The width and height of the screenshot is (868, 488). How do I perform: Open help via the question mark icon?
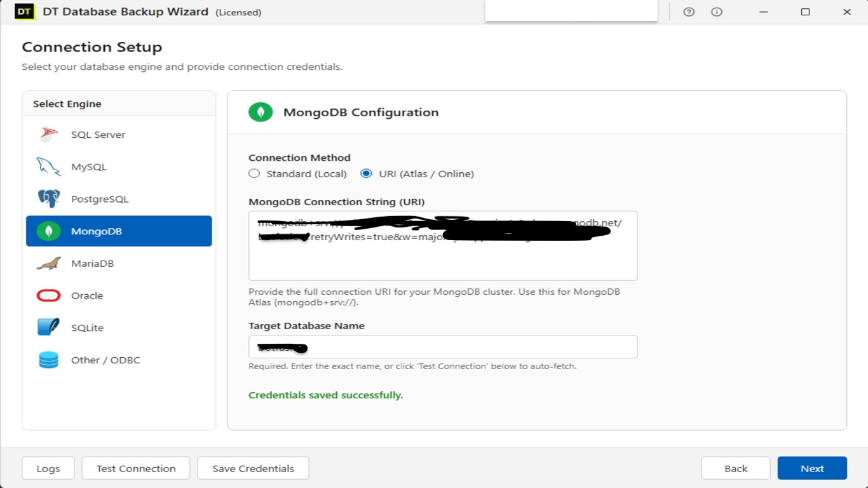pos(689,12)
